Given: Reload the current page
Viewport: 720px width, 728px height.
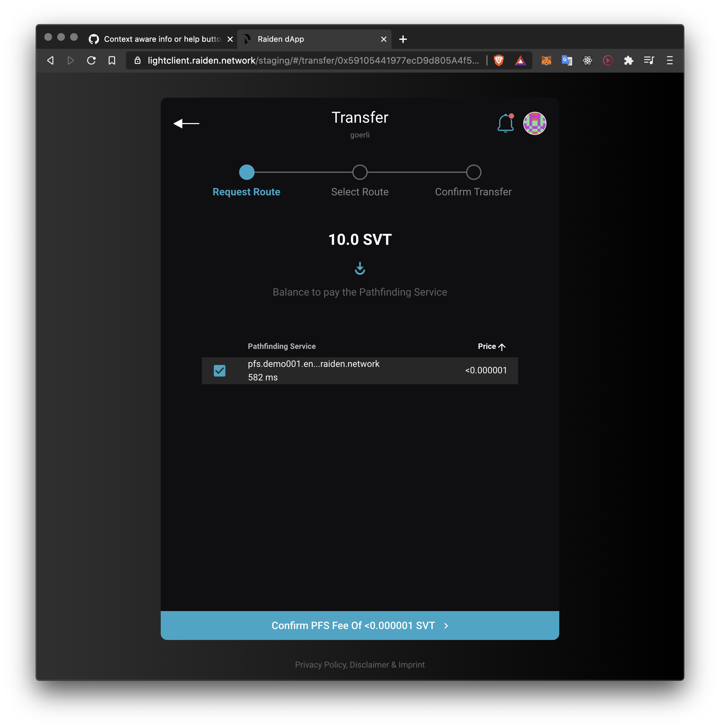Looking at the screenshot, I should 91,60.
